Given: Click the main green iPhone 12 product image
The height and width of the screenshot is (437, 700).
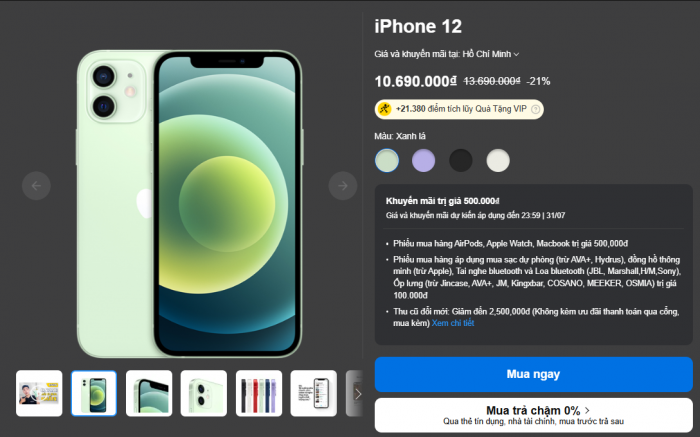Looking at the screenshot, I should [190, 204].
